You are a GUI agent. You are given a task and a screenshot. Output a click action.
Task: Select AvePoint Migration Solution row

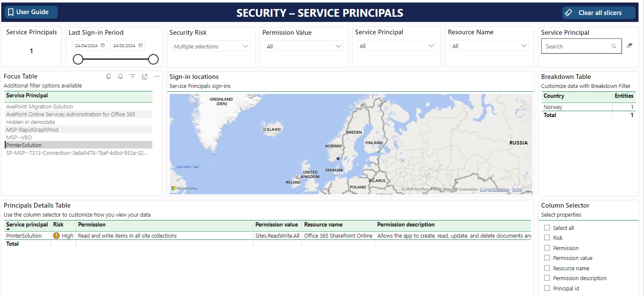[40, 106]
